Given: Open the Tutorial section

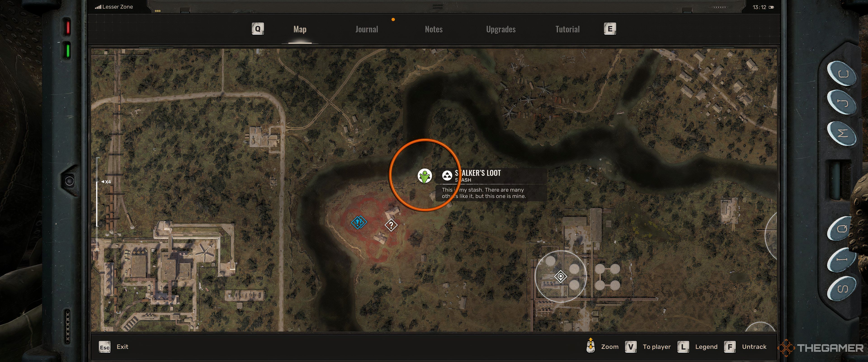Looking at the screenshot, I should (567, 29).
